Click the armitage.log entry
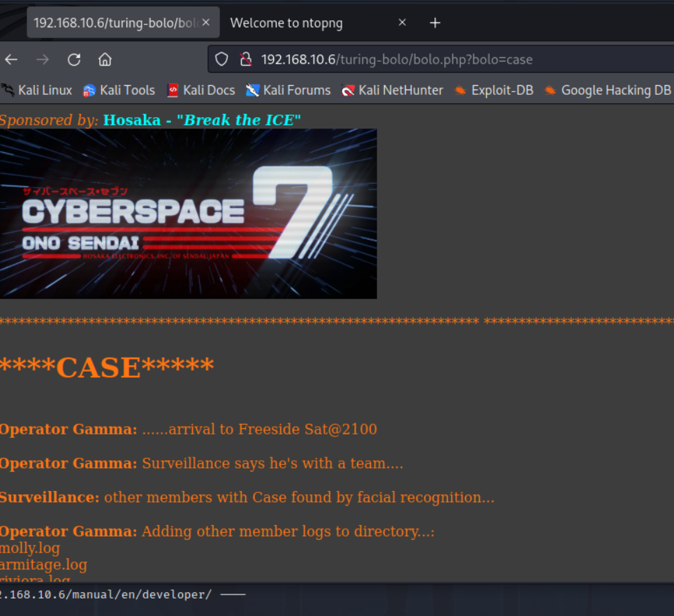The height and width of the screenshot is (616, 674). coord(43,564)
